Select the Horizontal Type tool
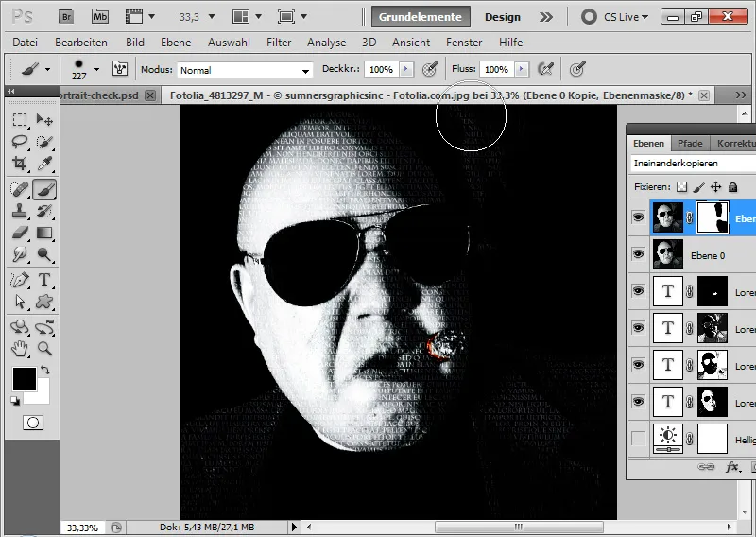 (x=44, y=279)
